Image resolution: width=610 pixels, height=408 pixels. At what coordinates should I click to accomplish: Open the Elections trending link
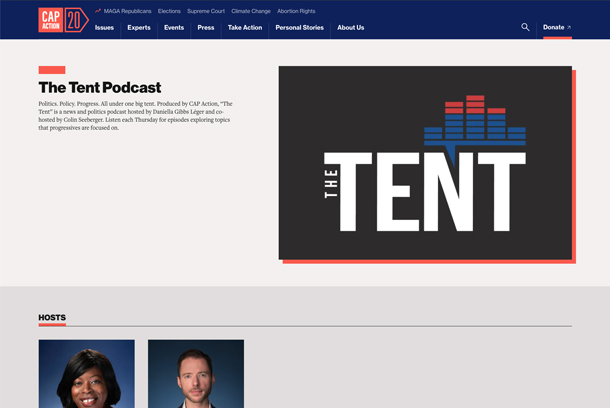169,11
